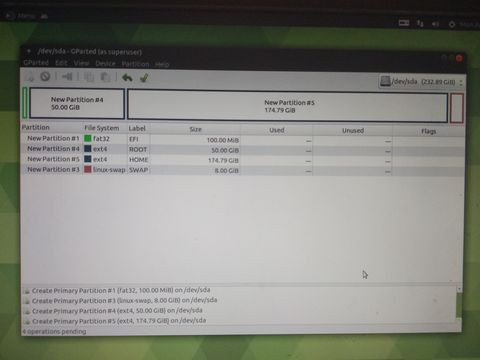Select the small green EFI block in disk map
The width and height of the screenshot is (480, 360).
25,103
